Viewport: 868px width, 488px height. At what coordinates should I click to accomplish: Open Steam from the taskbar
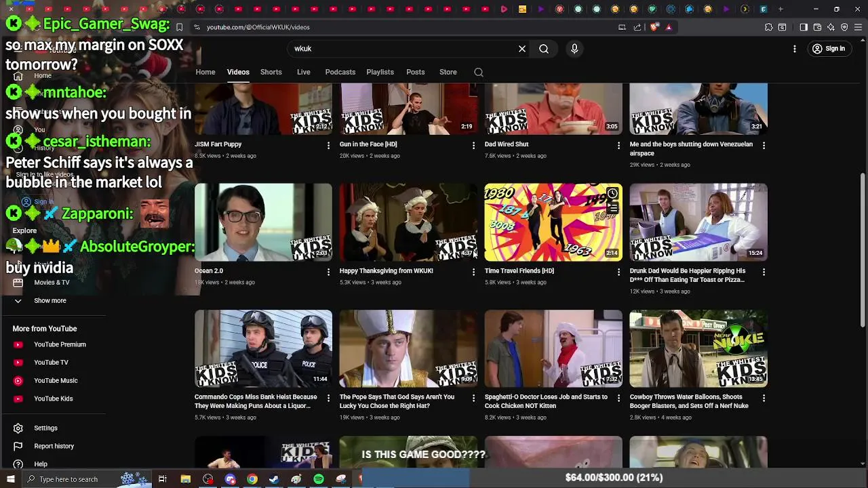[274, 479]
